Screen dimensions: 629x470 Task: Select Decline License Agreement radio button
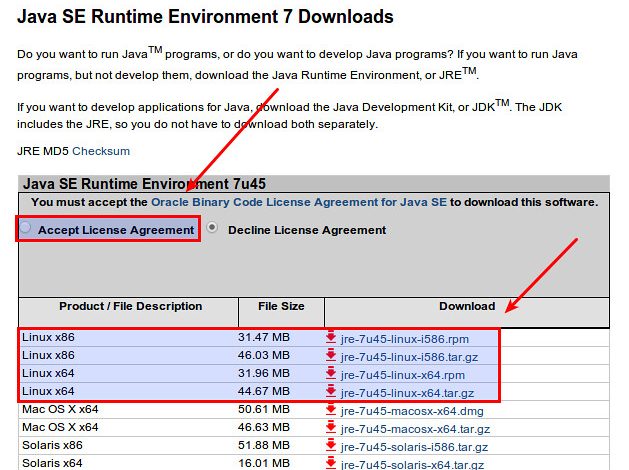point(212,227)
